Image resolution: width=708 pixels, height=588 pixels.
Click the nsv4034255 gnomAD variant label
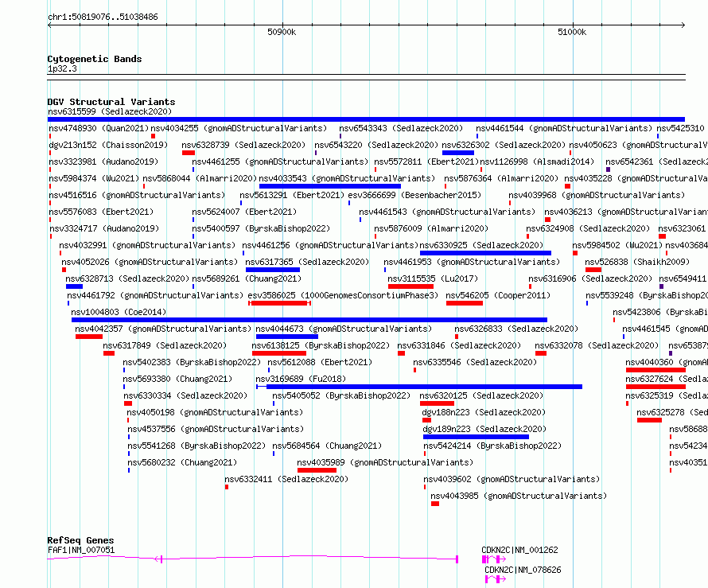pyautogui.click(x=239, y=128)
